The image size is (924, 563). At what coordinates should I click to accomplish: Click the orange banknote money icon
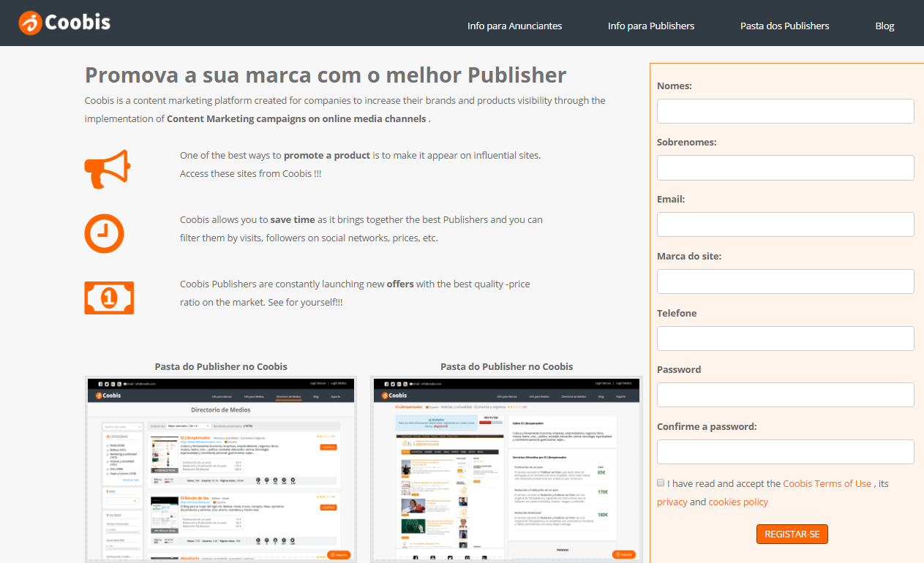pos(109,298)
